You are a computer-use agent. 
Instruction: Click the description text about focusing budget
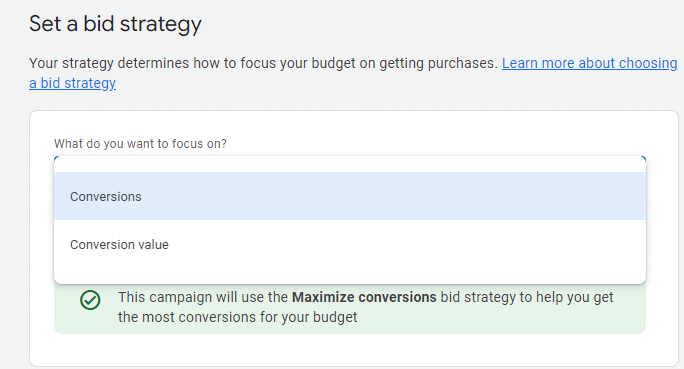pos(263,63)
